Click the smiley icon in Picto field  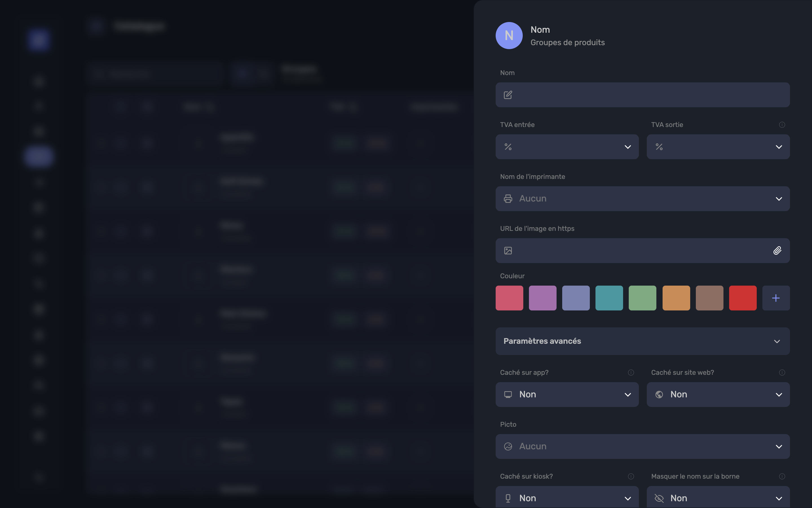point(508,446)
